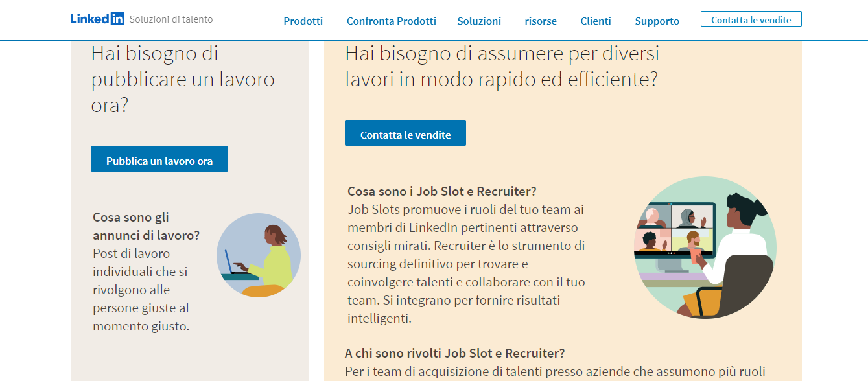Open the Supporto menu
Screen dimensions: 868x381
pyautogui.click(x=657, y=21)
